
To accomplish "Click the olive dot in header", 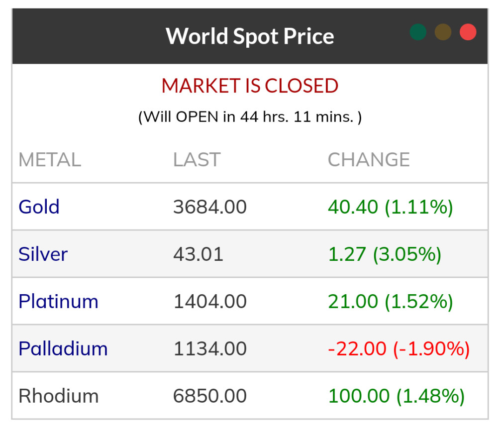I will pyautogui.click(x=443, y=32).
